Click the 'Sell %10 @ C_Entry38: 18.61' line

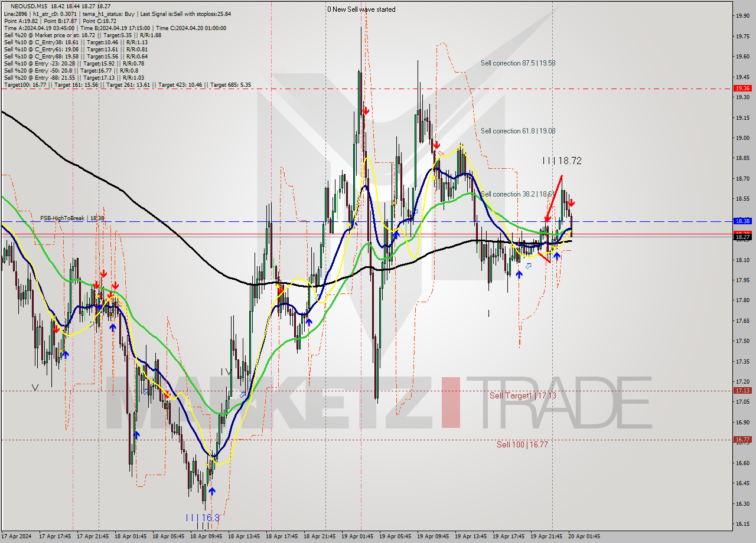pyautogui.click(x=76, y=42)
